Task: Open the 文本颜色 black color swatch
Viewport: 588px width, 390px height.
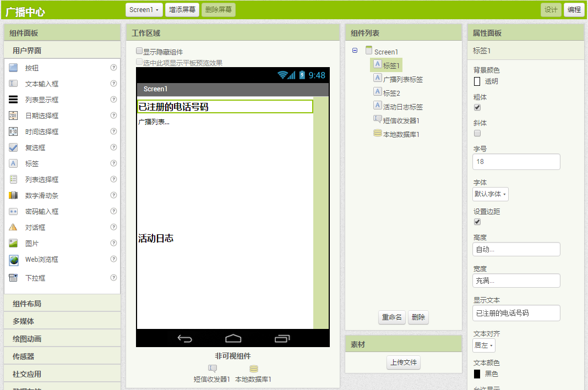Action: [x=477, y=374]
